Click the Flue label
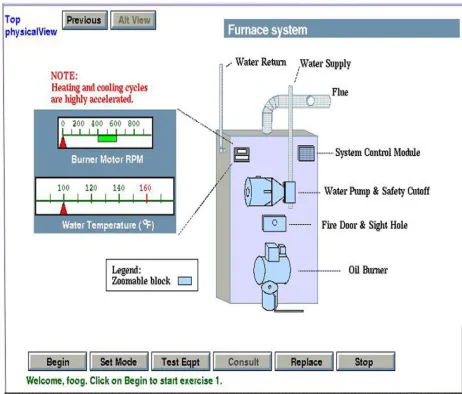 click(340, 92)
